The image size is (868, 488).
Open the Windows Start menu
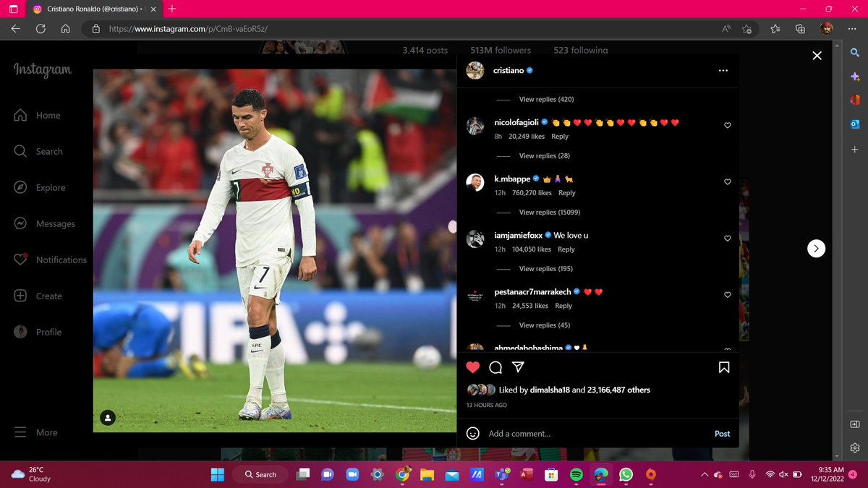217,474
